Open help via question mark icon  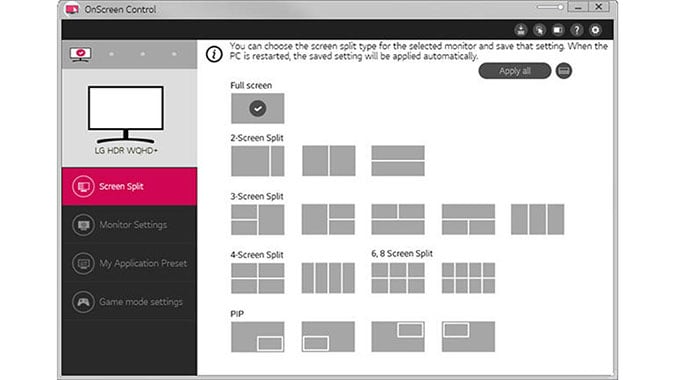576,30
